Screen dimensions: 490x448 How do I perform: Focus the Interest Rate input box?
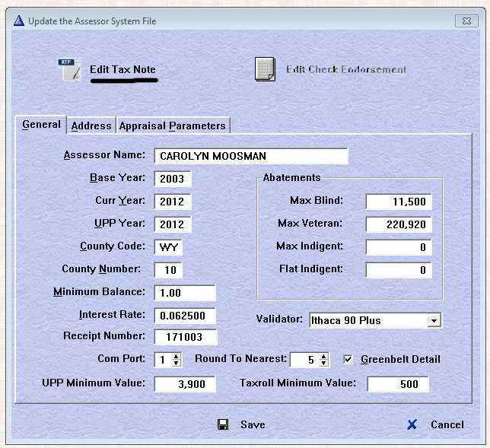coord(185,315)
